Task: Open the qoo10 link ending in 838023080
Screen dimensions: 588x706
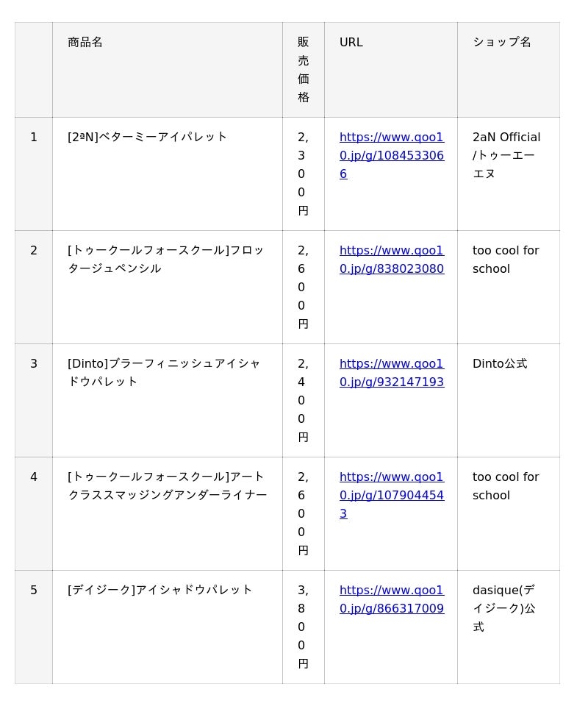Action: (x=391, y=260)
